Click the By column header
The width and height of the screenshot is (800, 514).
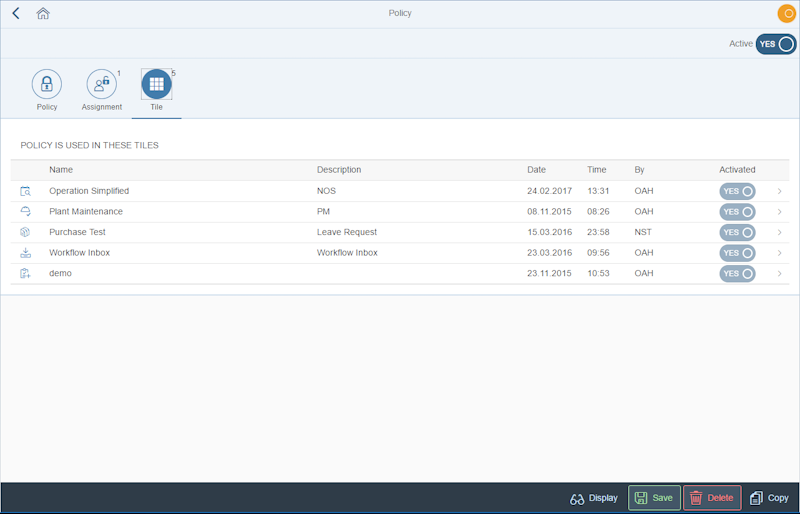click(639, 169)
